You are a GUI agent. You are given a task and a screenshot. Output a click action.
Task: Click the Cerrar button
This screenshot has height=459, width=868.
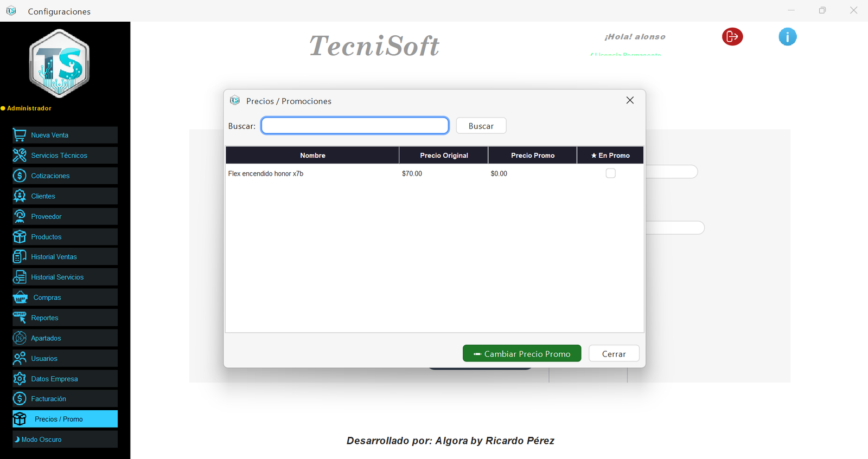click(614, 354)
